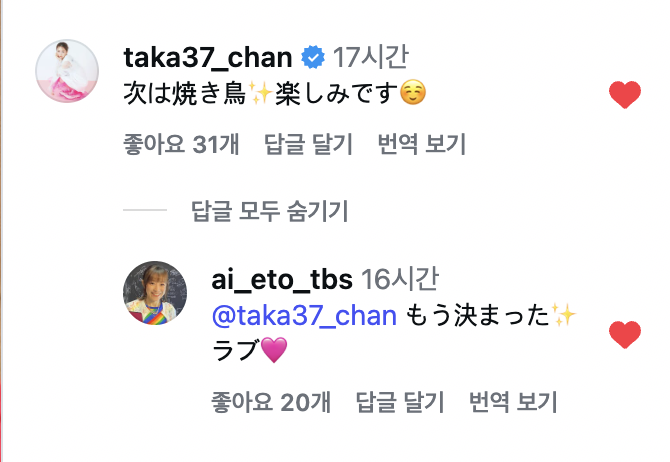Image resolution: width=670 pixels, height=462 pixels.
Task: Click the ai_eto_tbs username
Action: tap(280, 277)
